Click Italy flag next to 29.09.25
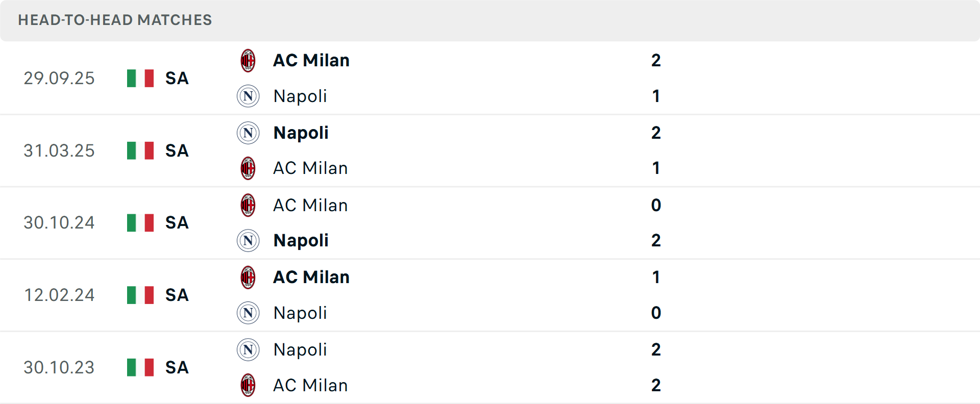Image resolution: width=980 pixels, height=404 pixels. coord(140,79)
